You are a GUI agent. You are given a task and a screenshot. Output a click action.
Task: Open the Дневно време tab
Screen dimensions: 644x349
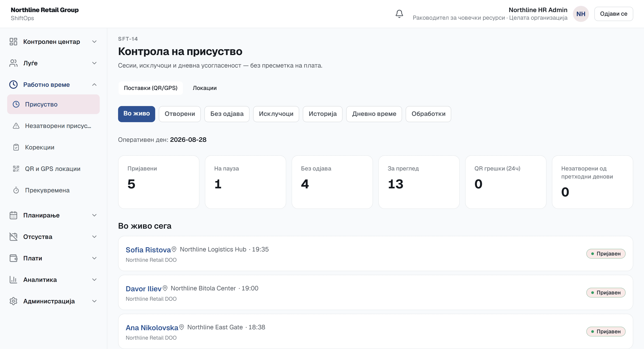[x=374, y=114]
